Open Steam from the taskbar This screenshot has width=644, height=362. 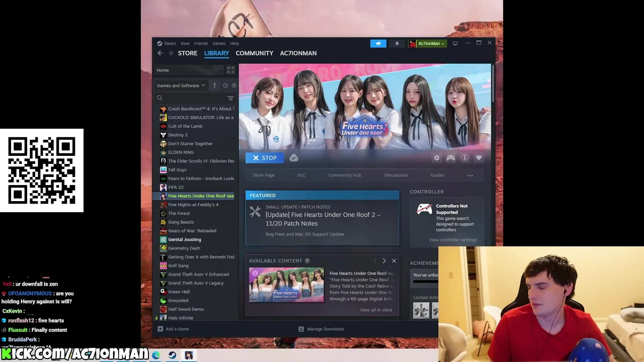pos(173,355)
